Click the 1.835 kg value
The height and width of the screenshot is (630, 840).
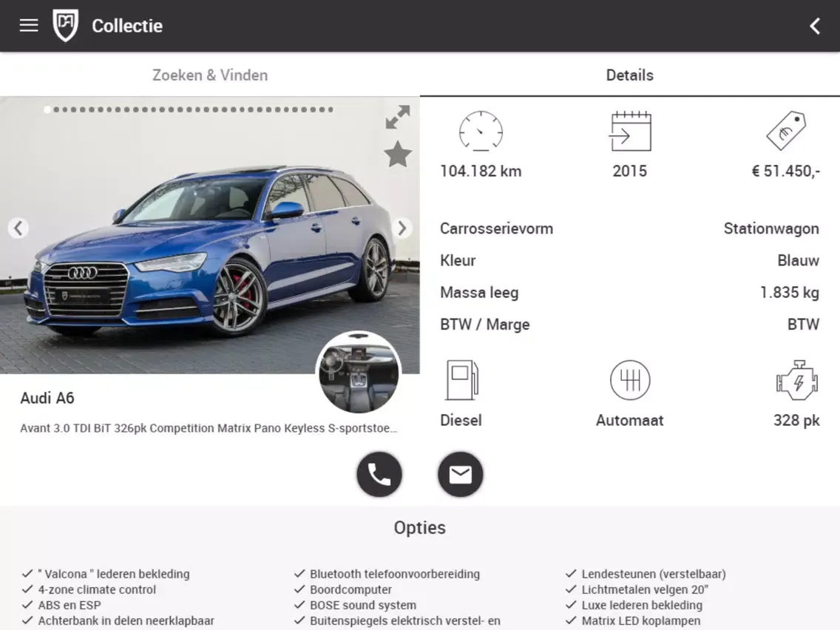click(x=790, y=293)
